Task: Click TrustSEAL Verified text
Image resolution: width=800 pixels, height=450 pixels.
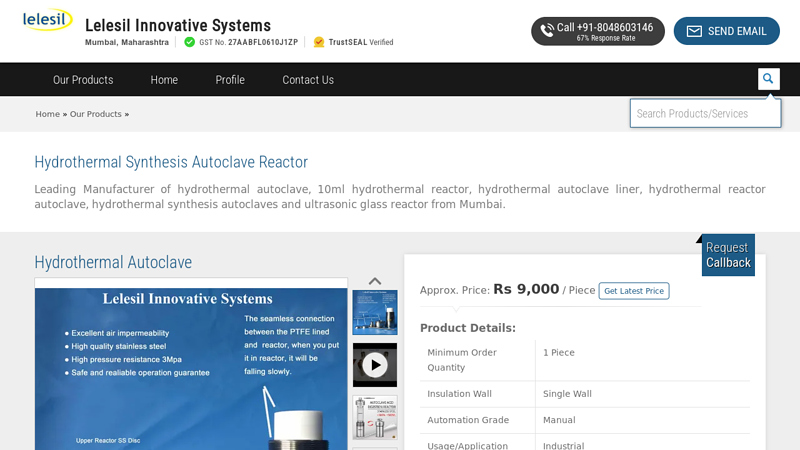Action: click(361, 42)
